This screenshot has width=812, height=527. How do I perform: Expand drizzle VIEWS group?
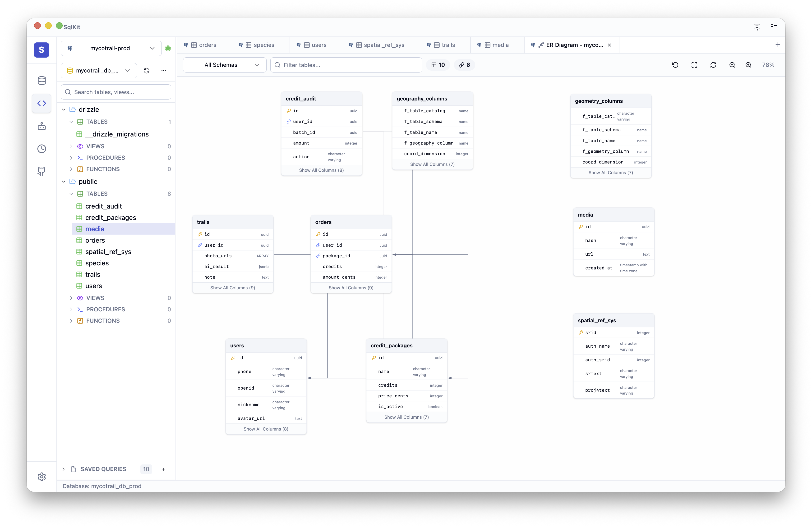pyautogui.click(x=71, y=146)
